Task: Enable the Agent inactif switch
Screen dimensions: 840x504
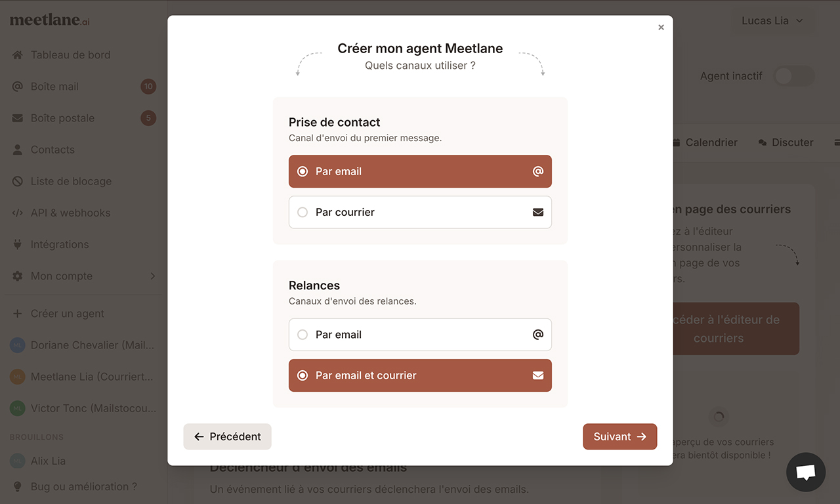Action: point(793,76)
